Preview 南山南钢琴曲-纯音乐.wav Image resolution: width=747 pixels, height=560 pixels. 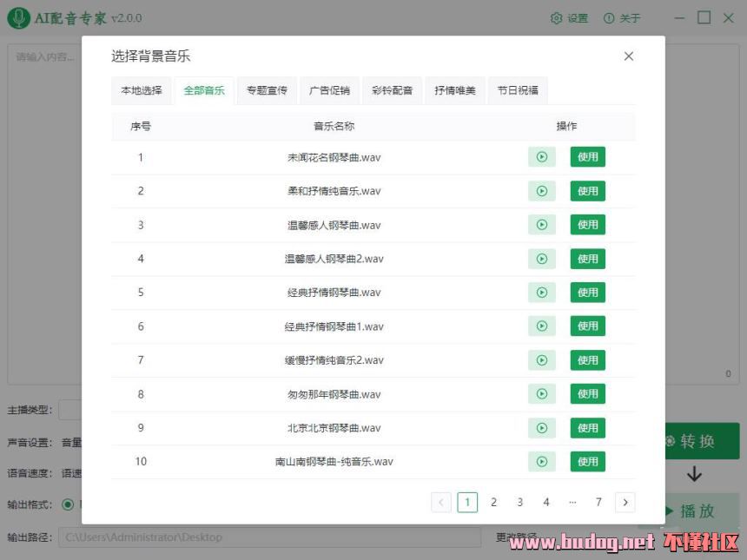point(541,462)
